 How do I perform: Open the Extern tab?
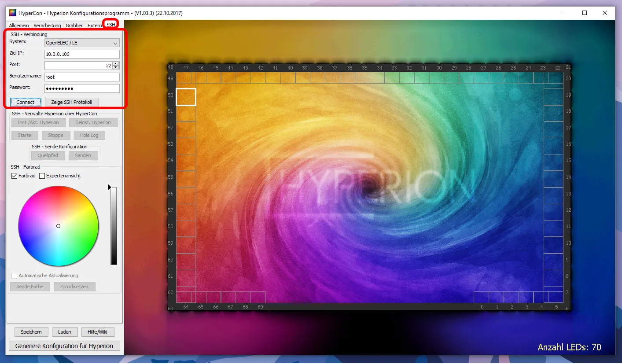94,26
